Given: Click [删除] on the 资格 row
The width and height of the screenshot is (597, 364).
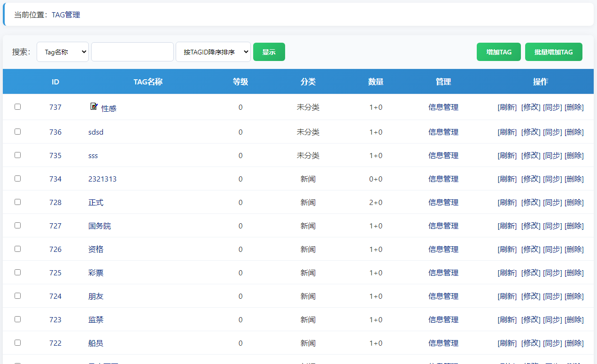Looking at the screenshot, I should point(574,249).
